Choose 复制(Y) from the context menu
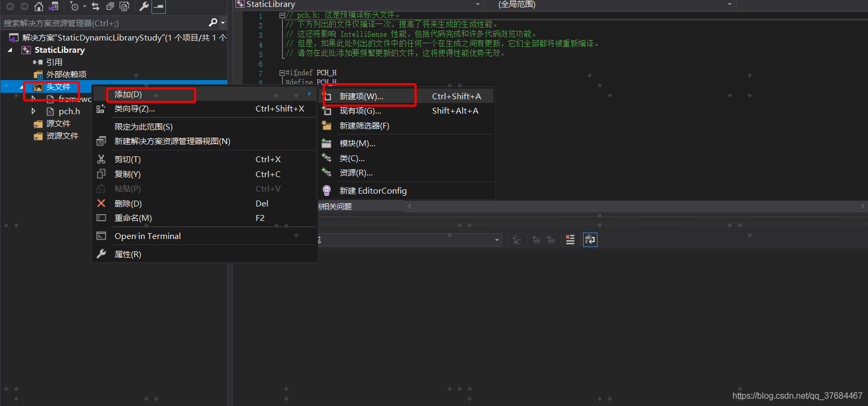 [x=205, y=174]
